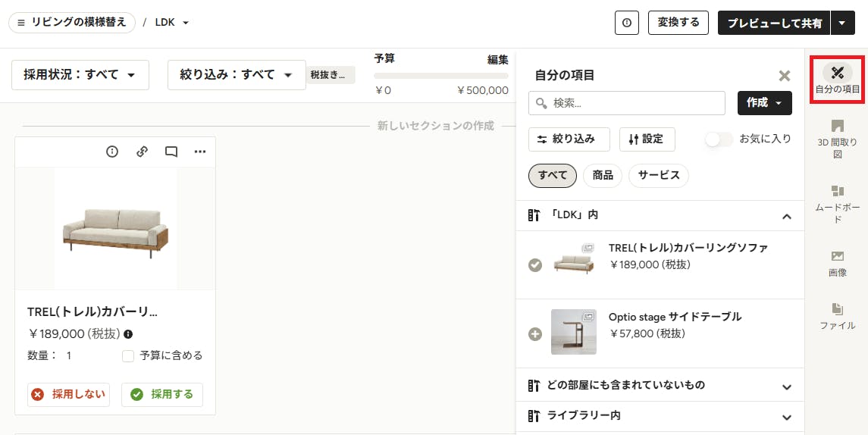Open the 画像 sidebar panel
The height and width of the screenshot is (435, 868).
pyautogui.click(x=838, y=264)
